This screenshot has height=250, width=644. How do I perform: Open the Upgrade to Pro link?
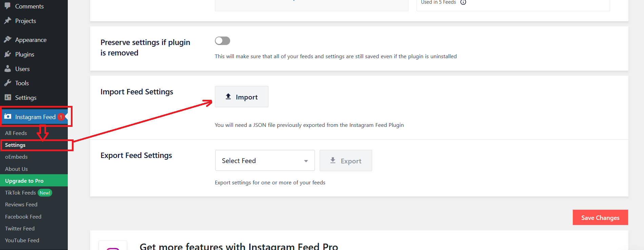click(x=34, y=181)
